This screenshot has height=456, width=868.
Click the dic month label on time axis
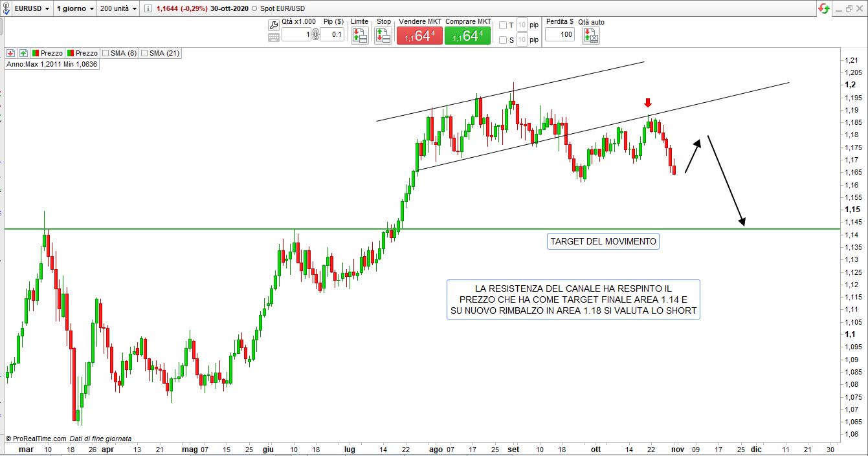coord(756,449)
